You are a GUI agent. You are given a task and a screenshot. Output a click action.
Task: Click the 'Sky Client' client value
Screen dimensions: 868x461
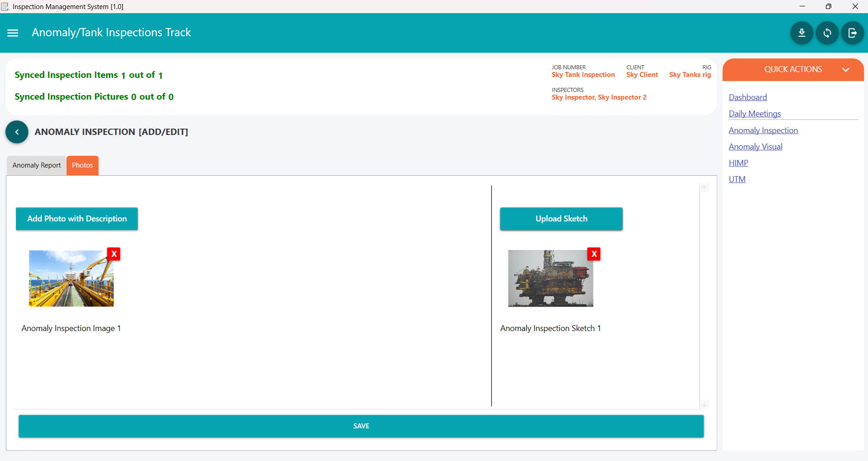(x=642, y=75)
